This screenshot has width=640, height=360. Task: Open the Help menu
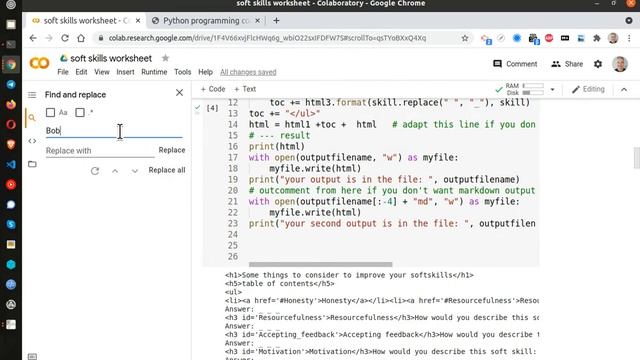tap(205, 72)
